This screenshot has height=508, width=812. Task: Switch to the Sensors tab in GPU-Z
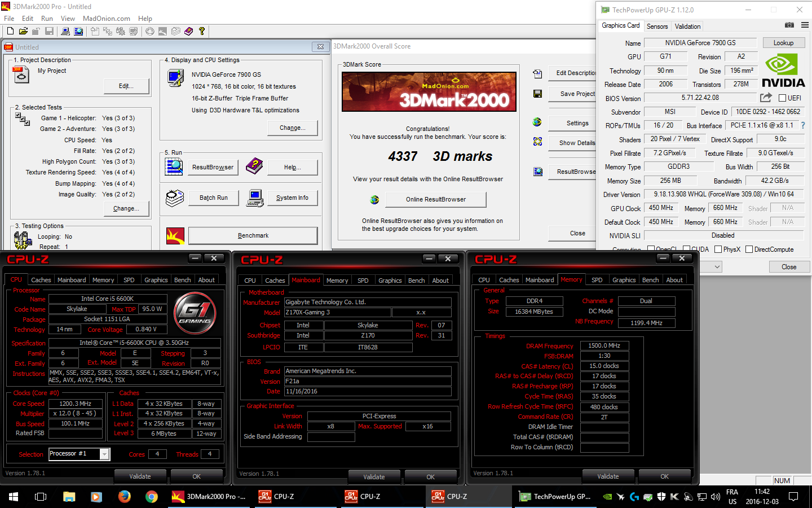click(x=657, y=27)
